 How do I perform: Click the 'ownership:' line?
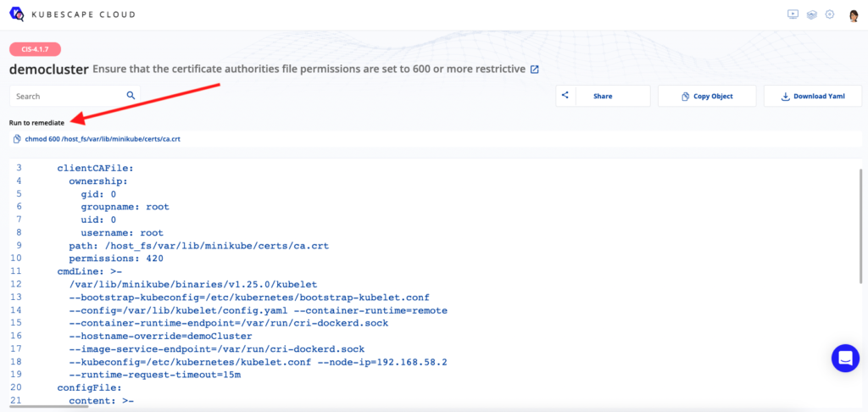(x=98, y=181)
